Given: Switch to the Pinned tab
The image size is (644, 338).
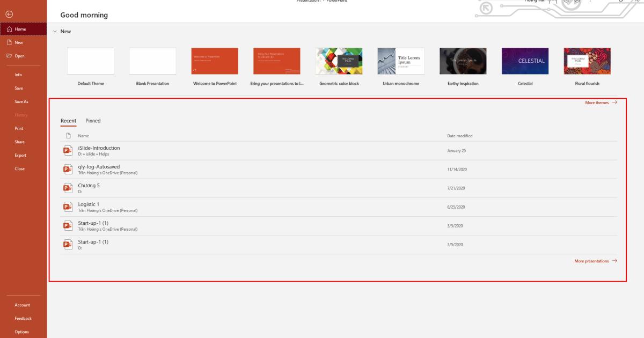Looking at the screenshot, I should [93, 121].
